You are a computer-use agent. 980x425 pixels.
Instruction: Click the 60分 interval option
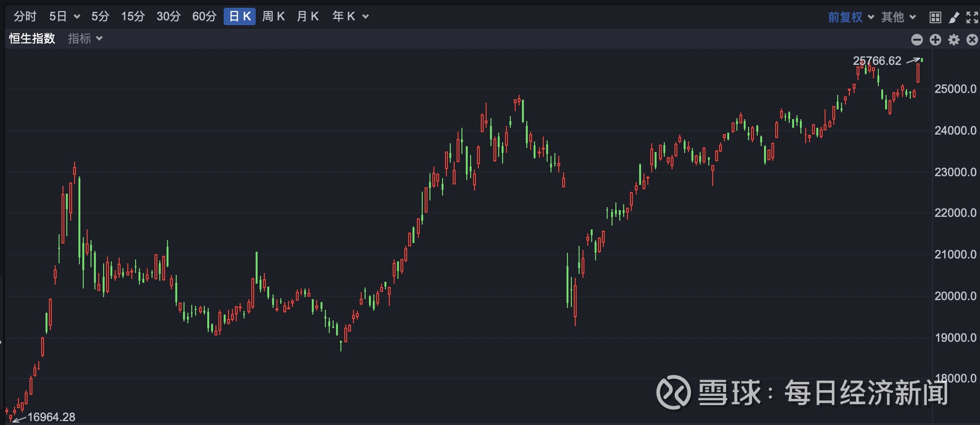pos(204,16)
